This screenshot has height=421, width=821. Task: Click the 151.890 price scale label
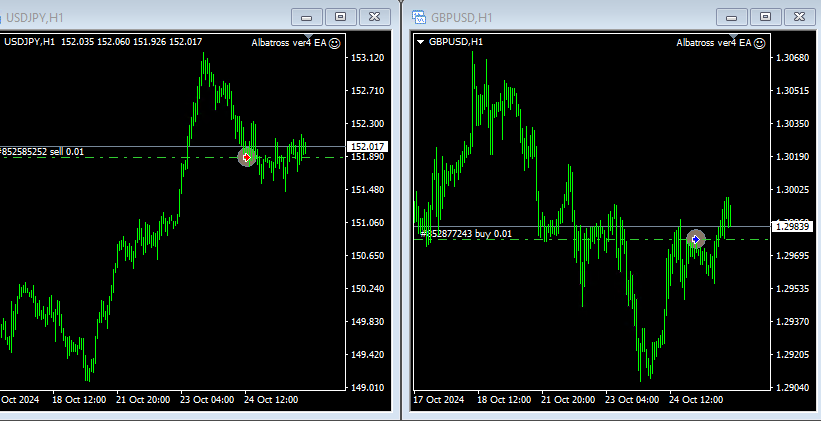(368, 157)
